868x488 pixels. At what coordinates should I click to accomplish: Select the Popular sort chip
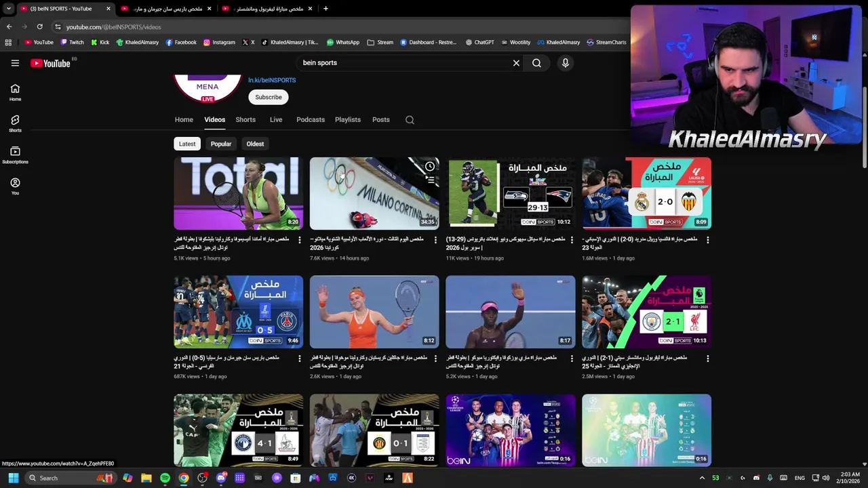tap(221, 144)
